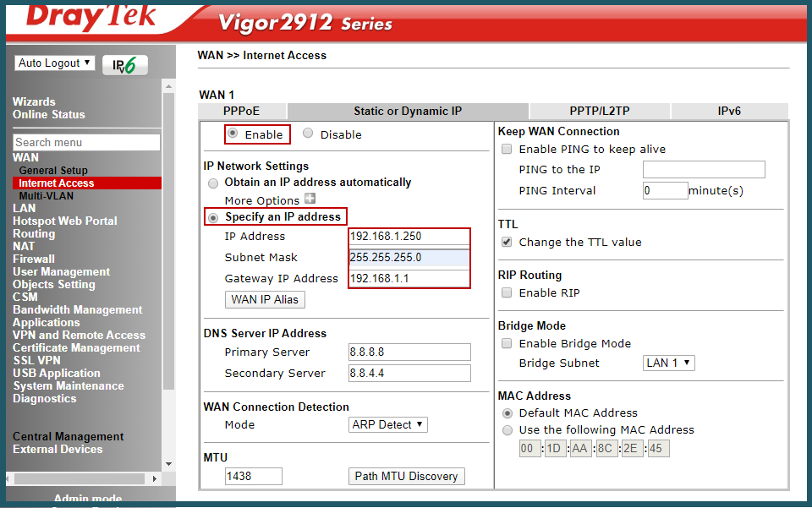
Task: Click the Path MTU Discovery button
Action: (x=406, y=477)
